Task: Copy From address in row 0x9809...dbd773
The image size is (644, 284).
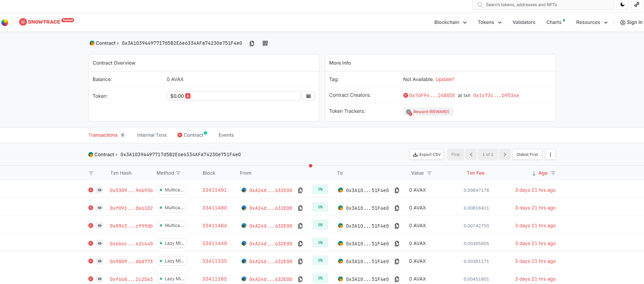Action: 300,261
